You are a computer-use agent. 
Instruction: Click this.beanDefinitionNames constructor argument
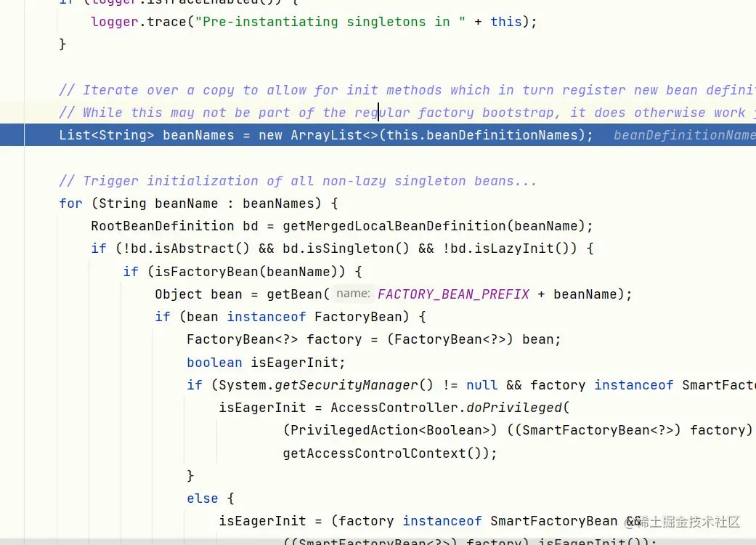tap(482, 135)
